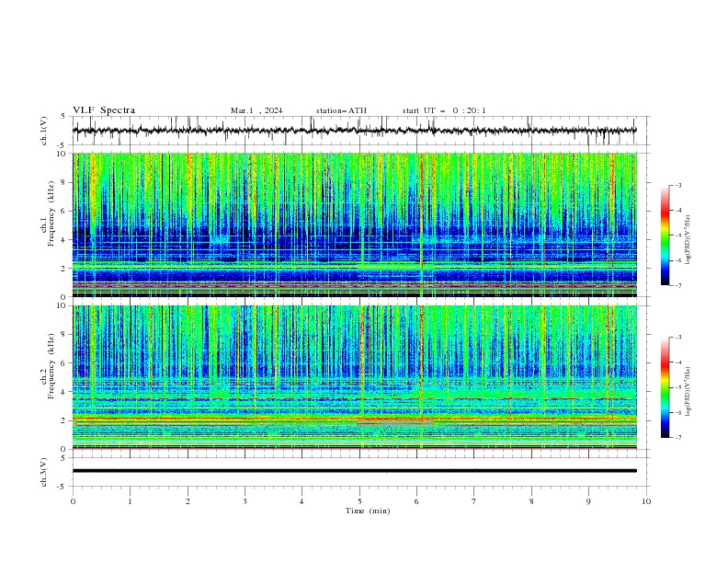Click the "ch.3(V)" axis label

pyautogui.click(x=44, y=472)
